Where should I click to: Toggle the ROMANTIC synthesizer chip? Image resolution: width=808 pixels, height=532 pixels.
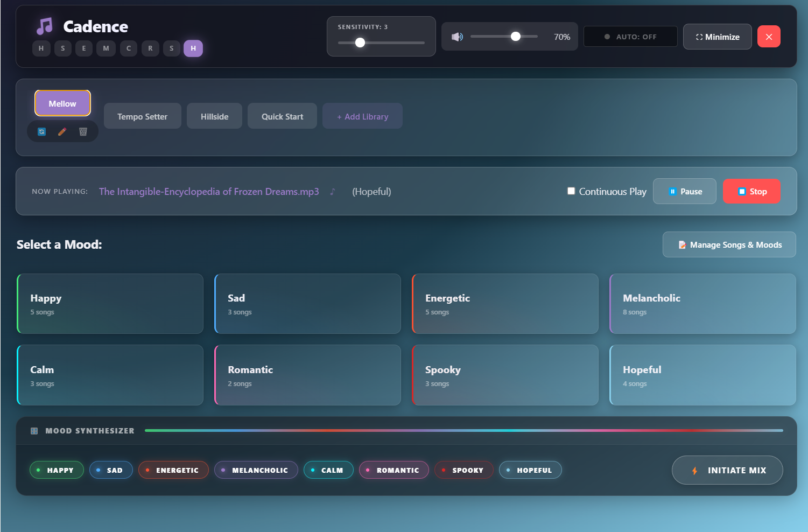(x=394, y=470)
